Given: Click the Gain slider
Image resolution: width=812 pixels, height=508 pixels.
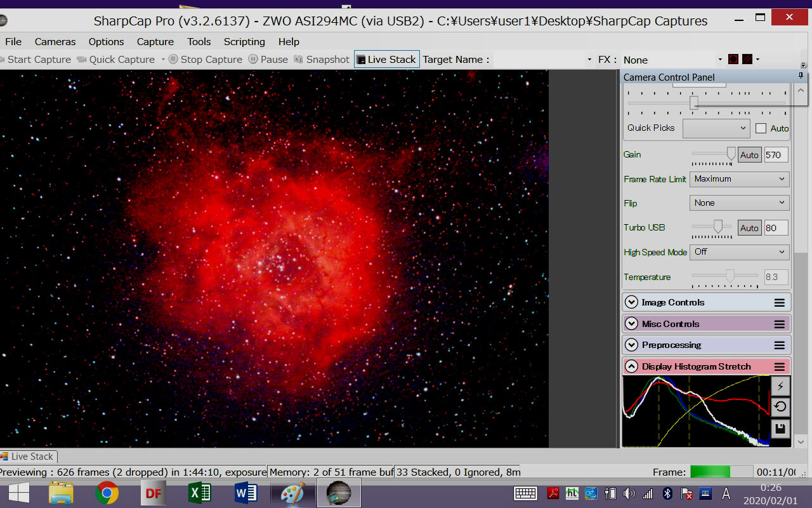Looking at the screenshot, I should [x=714, y=154].
